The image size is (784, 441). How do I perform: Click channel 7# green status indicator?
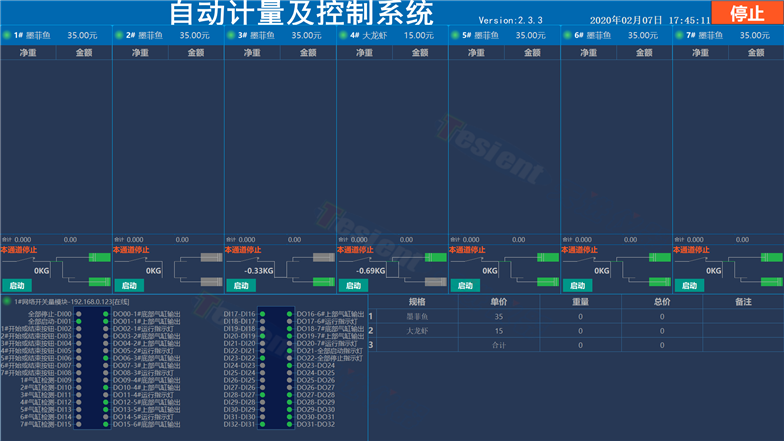679,35
